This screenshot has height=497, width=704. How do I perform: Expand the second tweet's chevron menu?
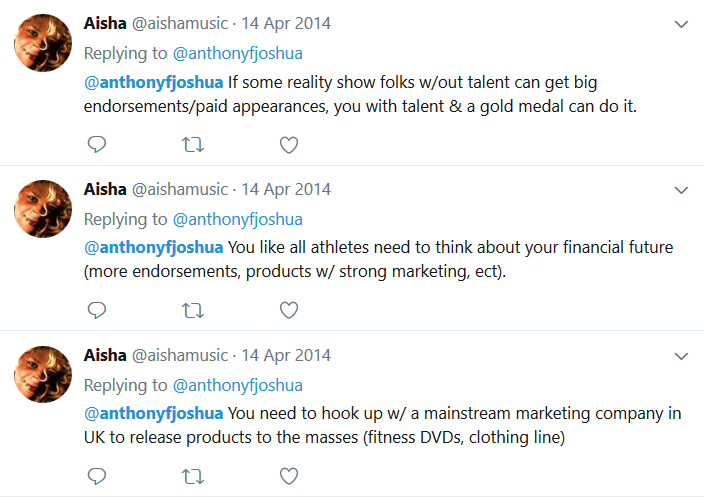[x=682, y=189]
